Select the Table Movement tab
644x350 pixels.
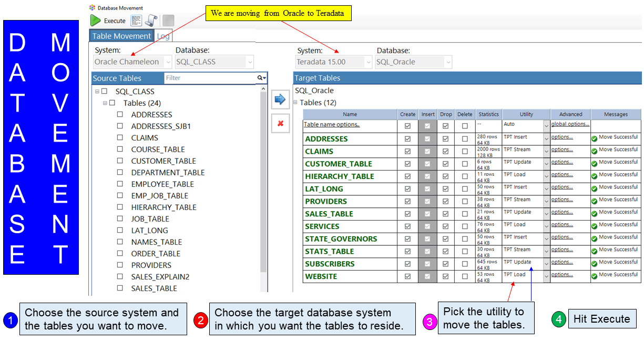(121, 36)
